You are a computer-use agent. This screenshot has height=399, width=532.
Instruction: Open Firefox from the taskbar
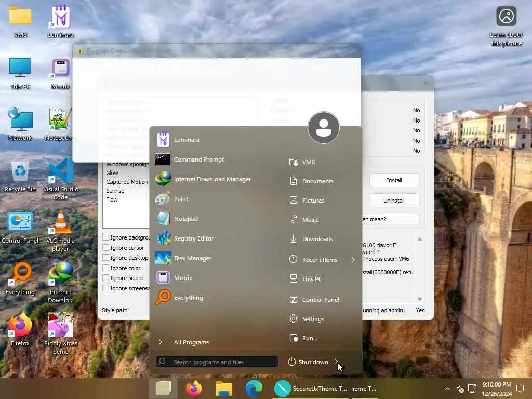pyautogui.click(x=194, y=389)
